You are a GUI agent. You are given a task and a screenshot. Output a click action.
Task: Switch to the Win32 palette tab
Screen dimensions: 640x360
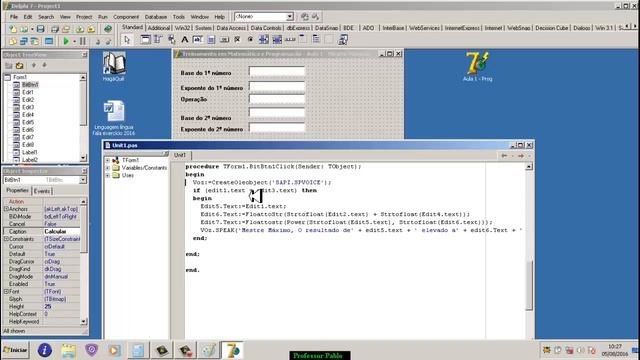click(x=182, y=28)
